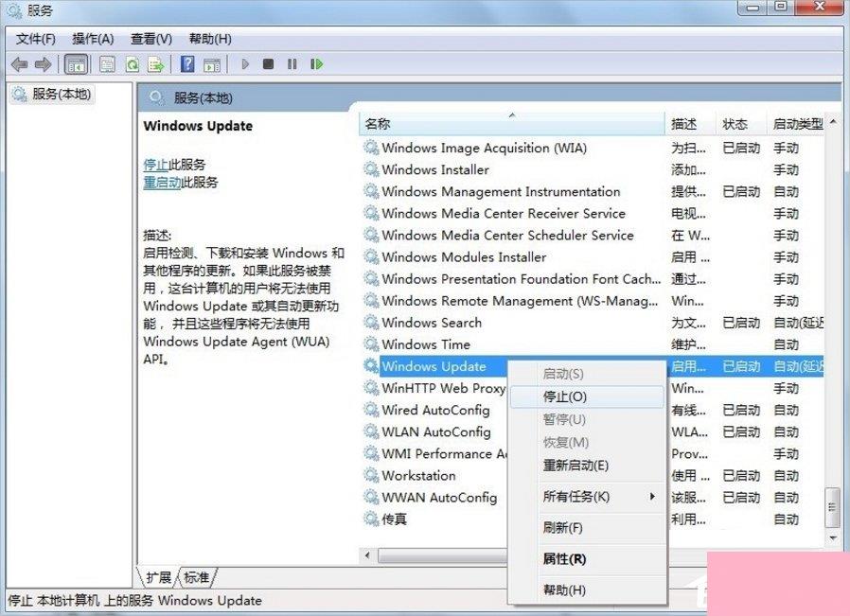Select Windows Media Center Scheduler Service
Viewport: 850px width, 616px height.
point(593,235)
